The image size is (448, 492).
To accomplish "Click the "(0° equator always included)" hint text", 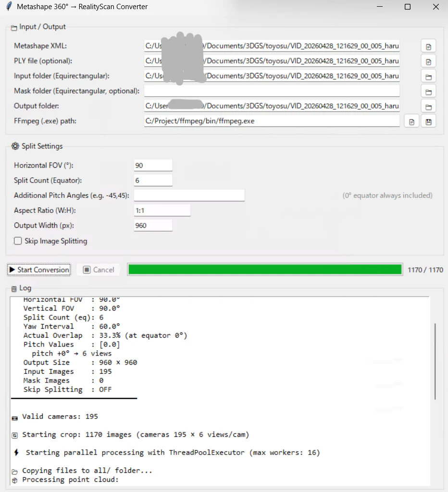I will point(387,196).
